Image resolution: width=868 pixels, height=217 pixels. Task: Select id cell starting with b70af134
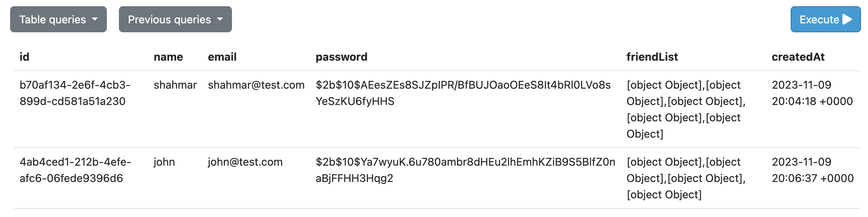tap(75, 93)
